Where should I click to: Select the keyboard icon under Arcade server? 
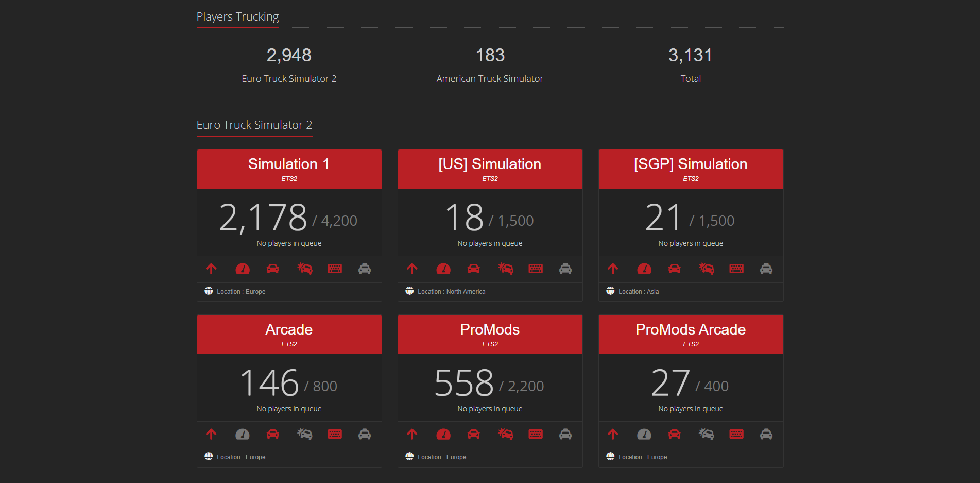[x=335, y=434]
